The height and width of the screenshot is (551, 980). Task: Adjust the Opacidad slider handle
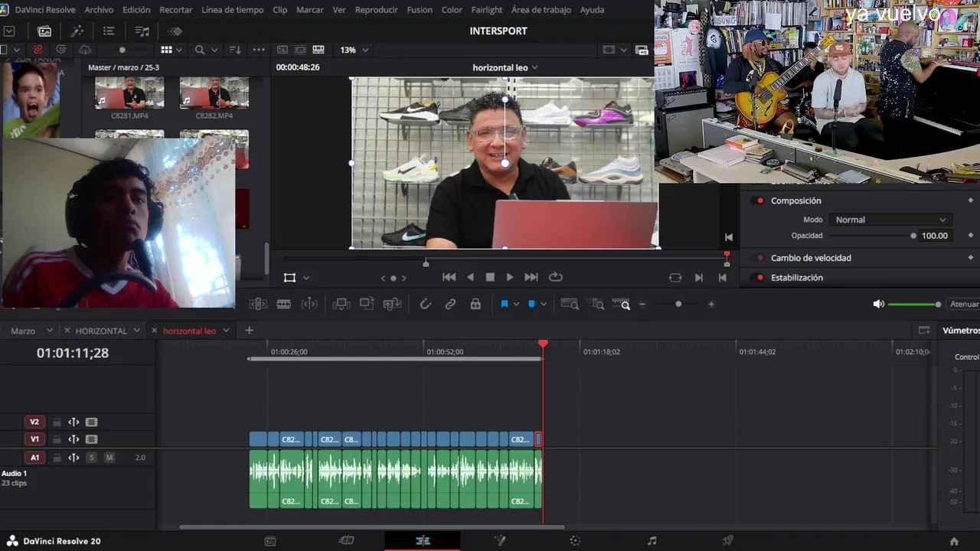[913, 236]
